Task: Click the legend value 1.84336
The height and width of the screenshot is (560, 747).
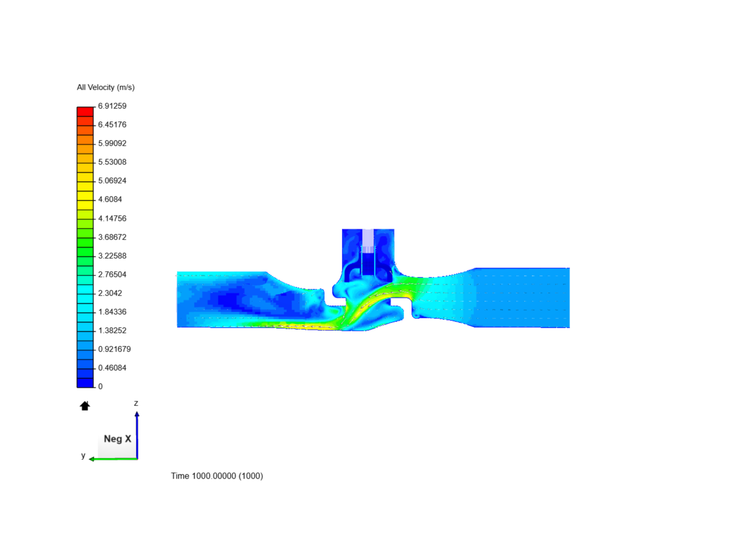Action: (112, 312)
